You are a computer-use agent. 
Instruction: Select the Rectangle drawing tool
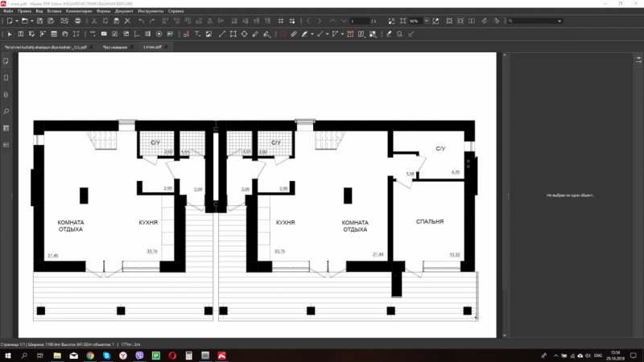233,34
